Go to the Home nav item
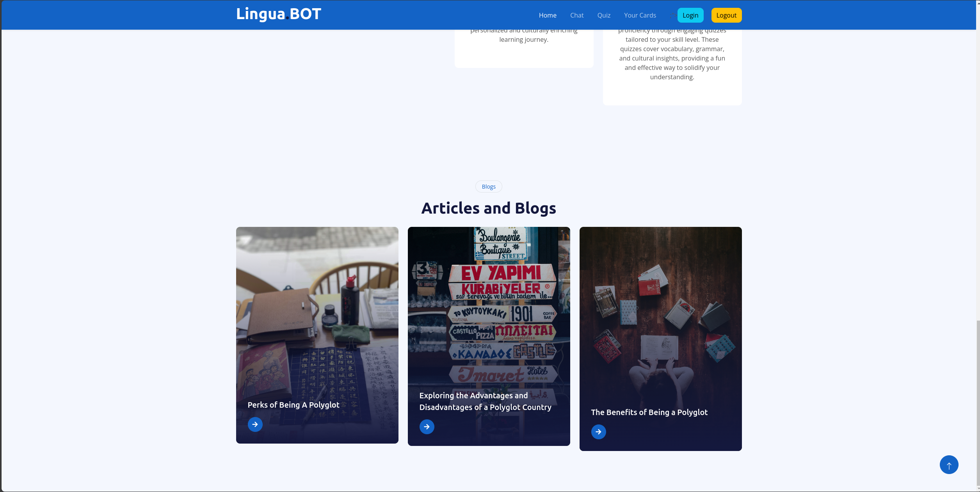980x492 pixels. tap(548, 15)
